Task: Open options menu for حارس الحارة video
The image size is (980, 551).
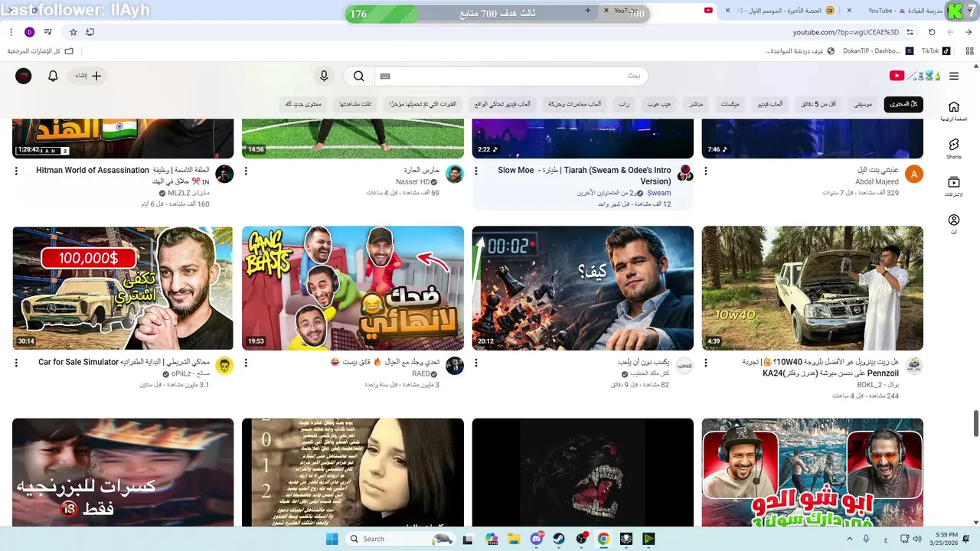Action: 246,171
